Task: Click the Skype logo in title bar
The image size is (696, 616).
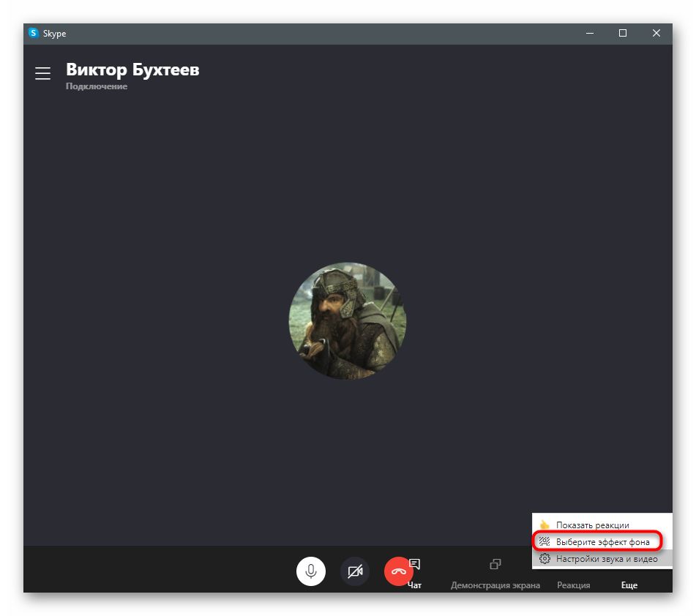Action: [x=34, y=33]
